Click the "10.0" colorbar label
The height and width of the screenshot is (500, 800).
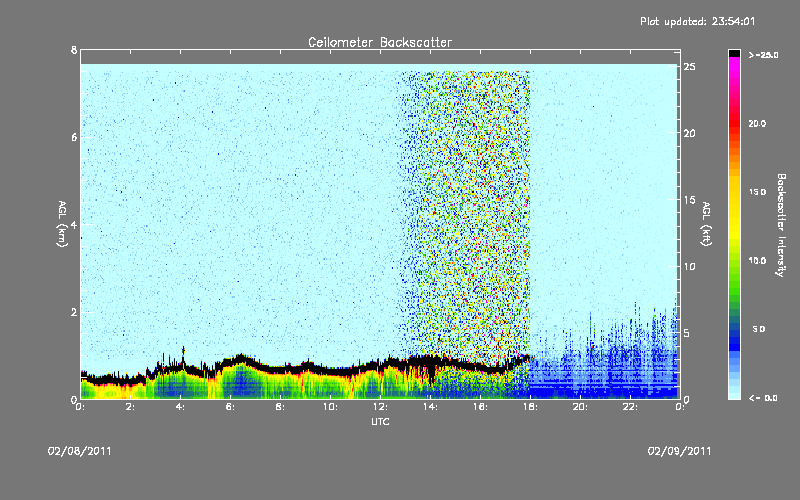(x=757, y=261)
